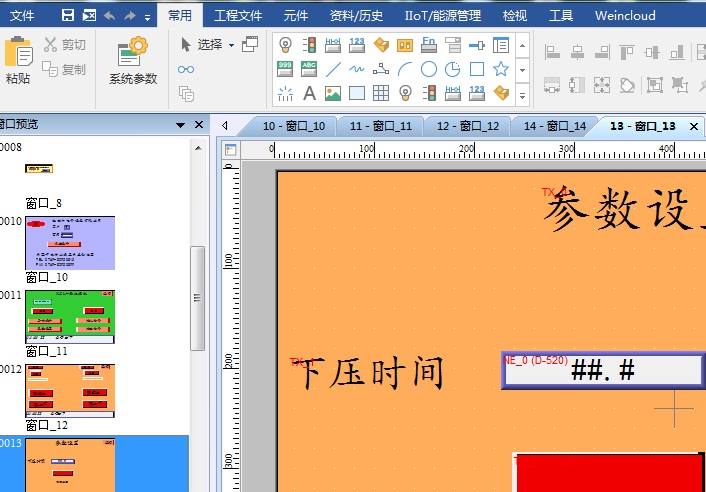This screenshot has height=492, width=706.
Task: Select the straight line drawing tool
Action: 333,69
